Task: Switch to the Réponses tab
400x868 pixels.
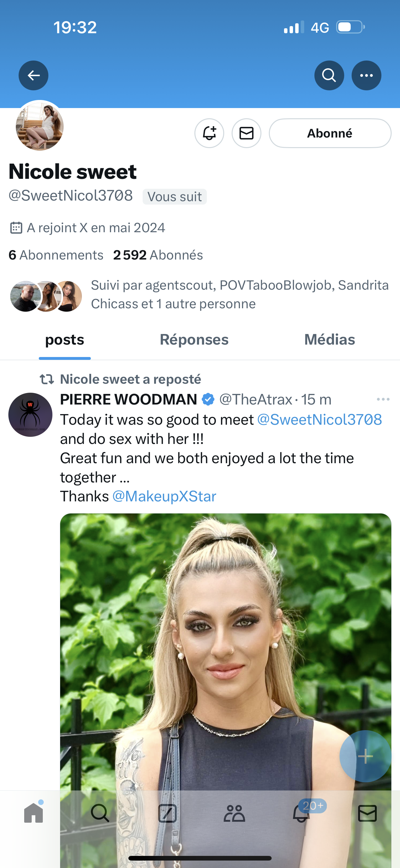Action: (x=194, y=340)
